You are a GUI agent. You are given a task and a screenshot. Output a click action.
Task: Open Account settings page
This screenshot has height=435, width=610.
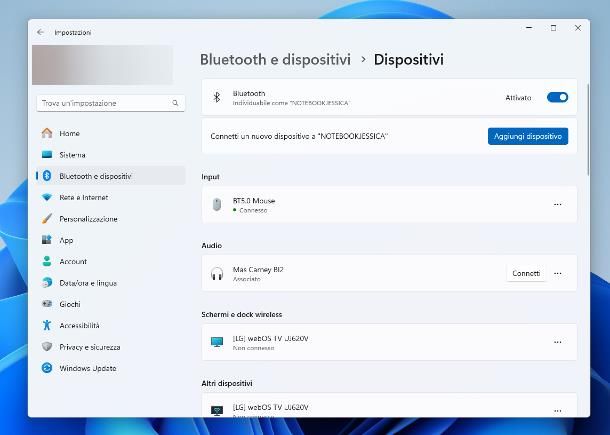pyautogui.click(x=111, y=261)
